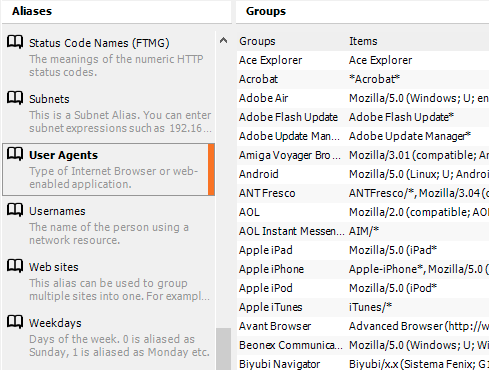Select the Adobe Update Man... group

[290, 136]
